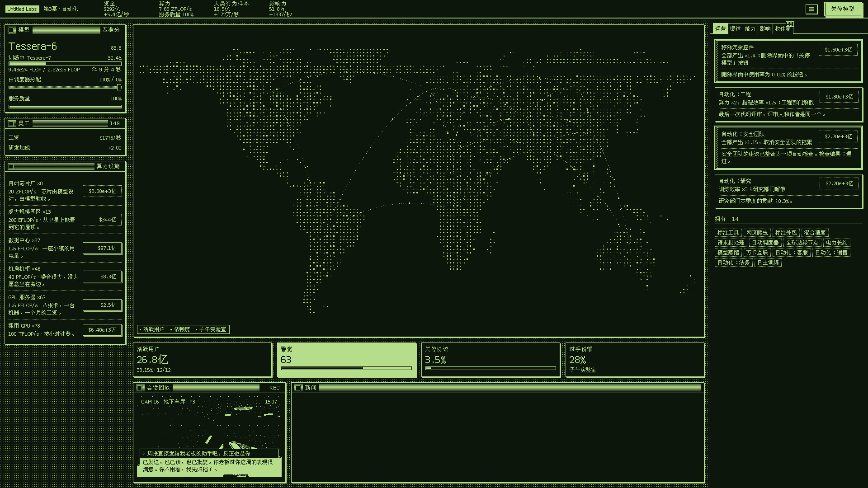This screenshot has width=868, height=488.
Task: Click the 员工 panel window icon
Action: [x=12, y=123]
